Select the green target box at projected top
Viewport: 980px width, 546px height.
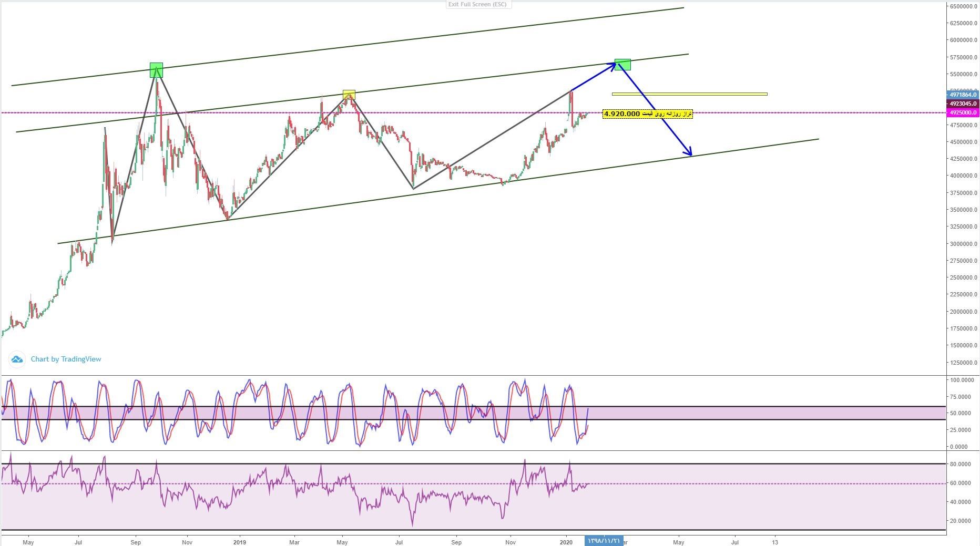coord(622,64)
